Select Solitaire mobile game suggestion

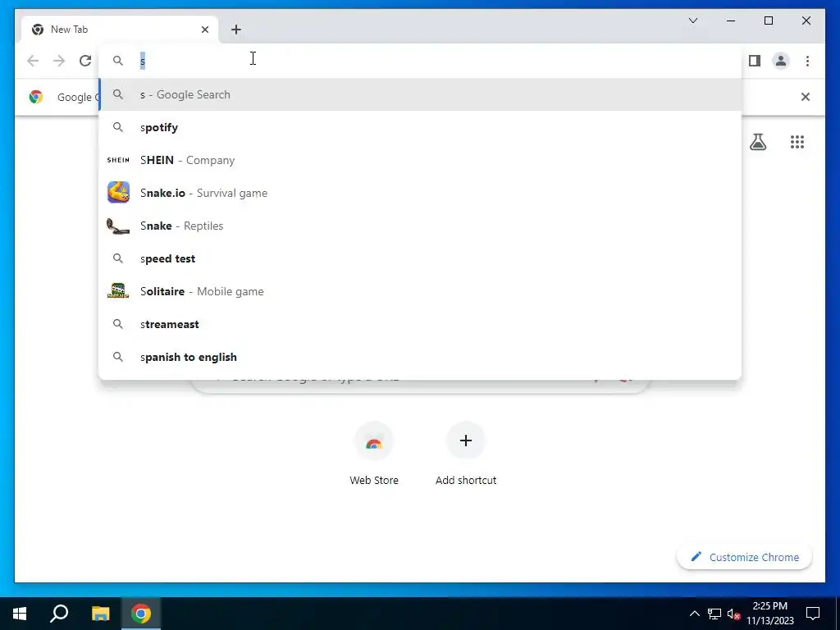pos(421,291)
